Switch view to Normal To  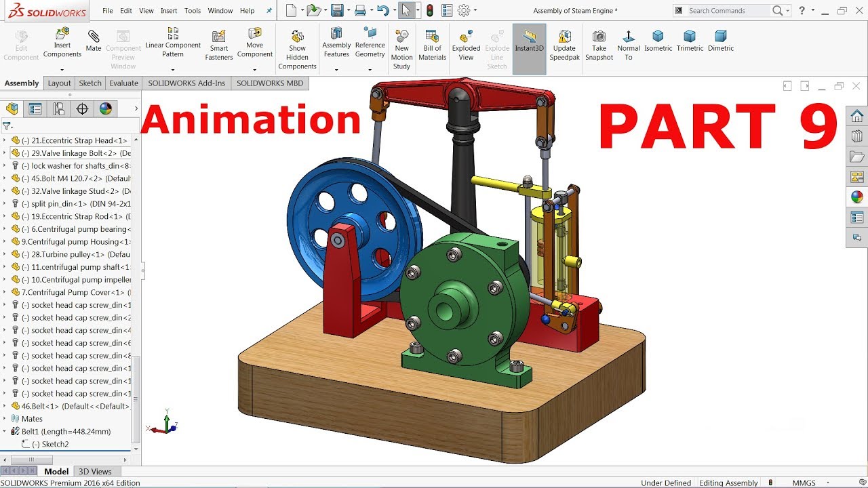[629, 45]
